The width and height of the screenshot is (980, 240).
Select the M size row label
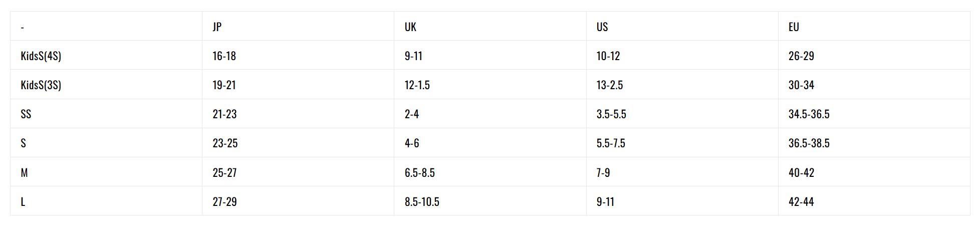pos(24,172)
